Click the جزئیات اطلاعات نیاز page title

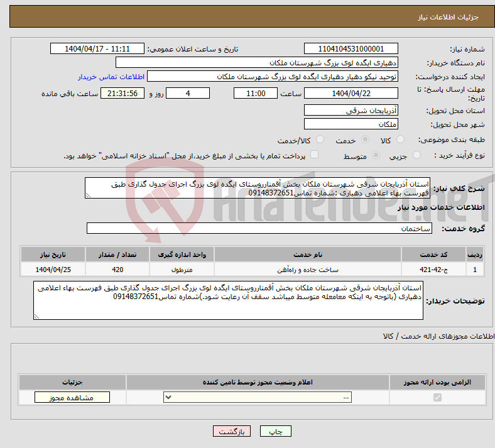pyautogui.click(x=449, y=17)
